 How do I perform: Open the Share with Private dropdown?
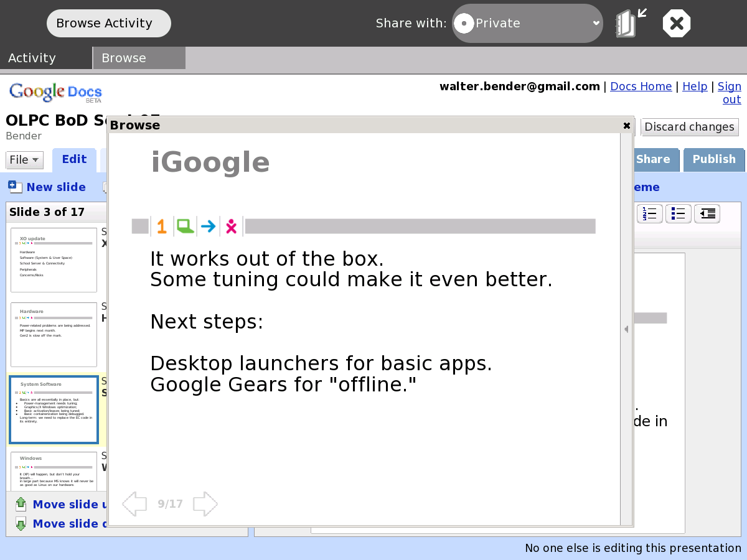coord(527,24)
